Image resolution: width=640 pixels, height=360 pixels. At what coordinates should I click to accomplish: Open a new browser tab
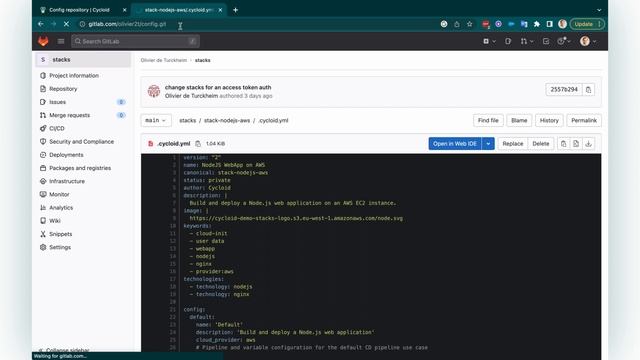pyautogui.click(x=236, y=10)
